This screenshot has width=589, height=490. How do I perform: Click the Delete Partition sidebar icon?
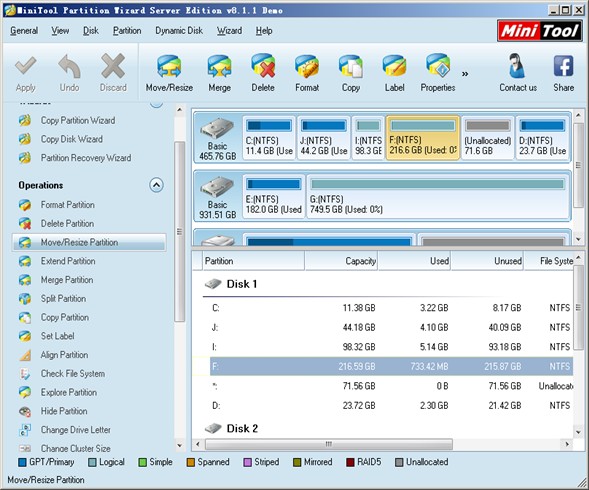coord(25,224)
